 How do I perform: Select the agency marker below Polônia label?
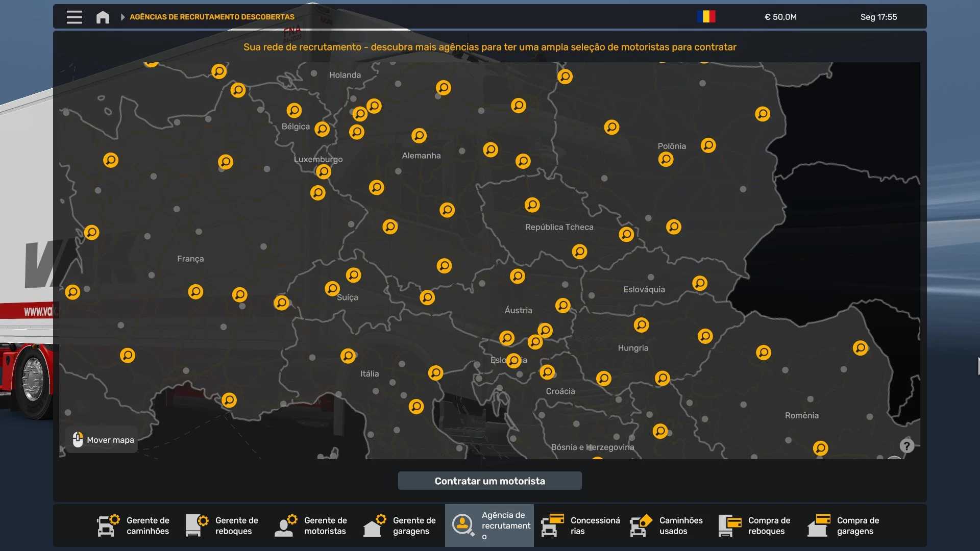pos(666,160)
